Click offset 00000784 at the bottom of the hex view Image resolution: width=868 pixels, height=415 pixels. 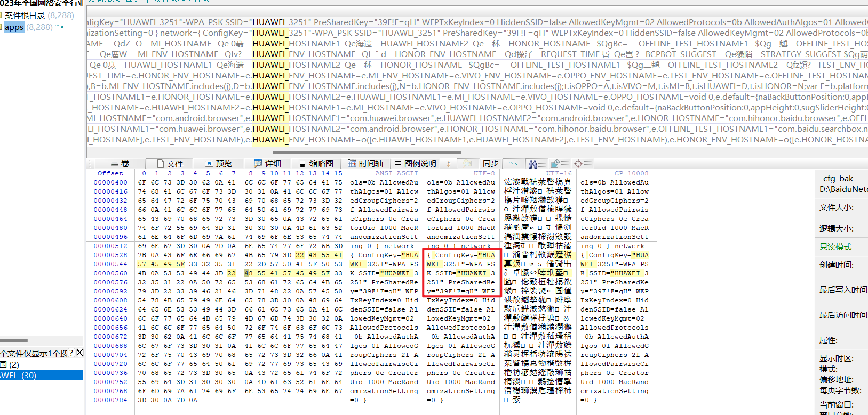pos(110,400)
